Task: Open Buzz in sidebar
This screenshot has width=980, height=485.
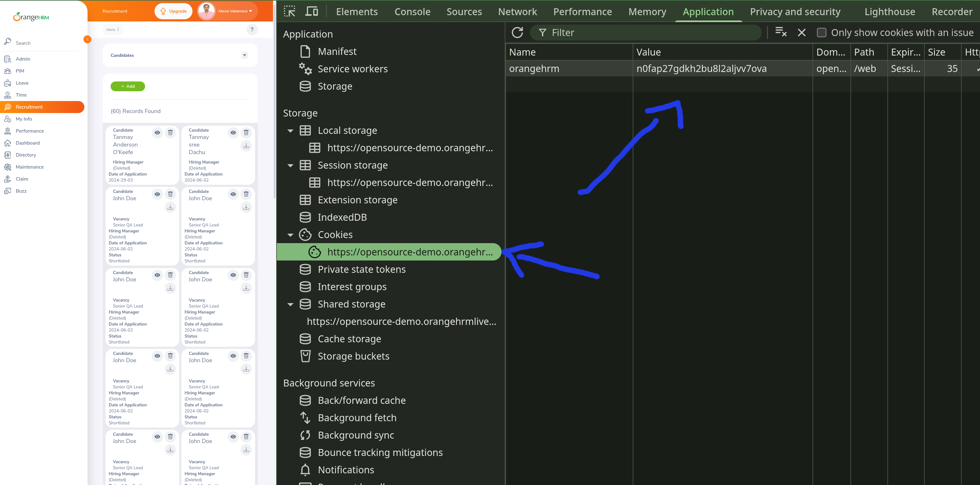Action: tap(42, 191)
